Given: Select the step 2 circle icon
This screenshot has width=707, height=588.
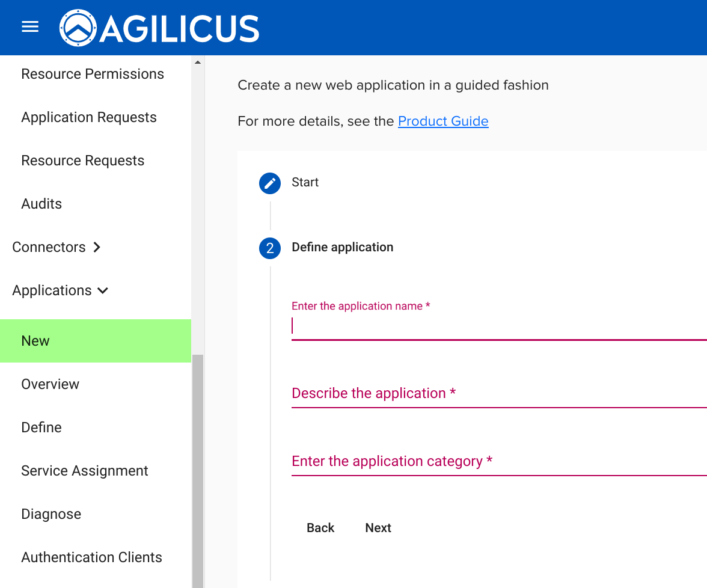Looking at the screenshot, I should pyautogui.click(x=270, y=248).
